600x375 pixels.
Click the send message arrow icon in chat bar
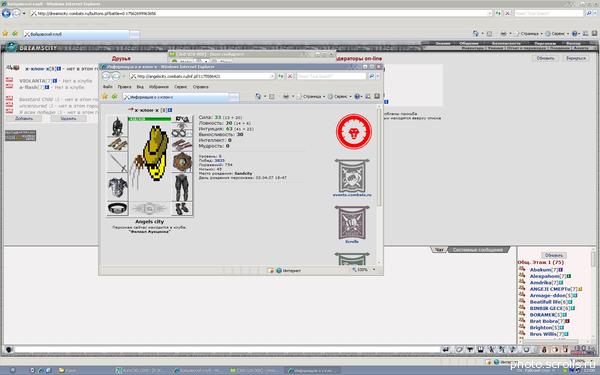pos(445,349)
